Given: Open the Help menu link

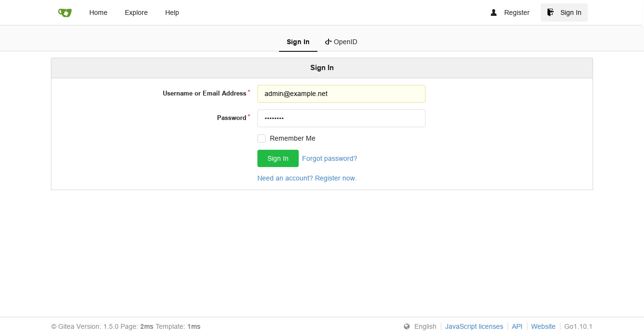Looking at the screenshot, I should point(172,12).
